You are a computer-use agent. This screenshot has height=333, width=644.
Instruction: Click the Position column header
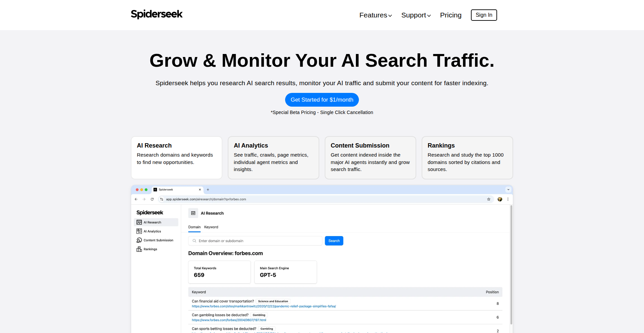coord(492,292)
